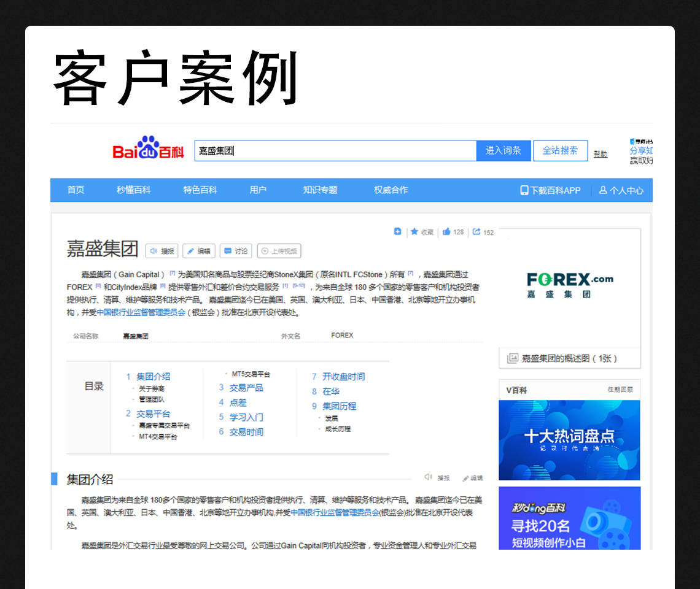Click the 进入词条 button
Image resolution: width=700 pixels, height=589 pixels.
pyautogui.click(x=503, y=151)
